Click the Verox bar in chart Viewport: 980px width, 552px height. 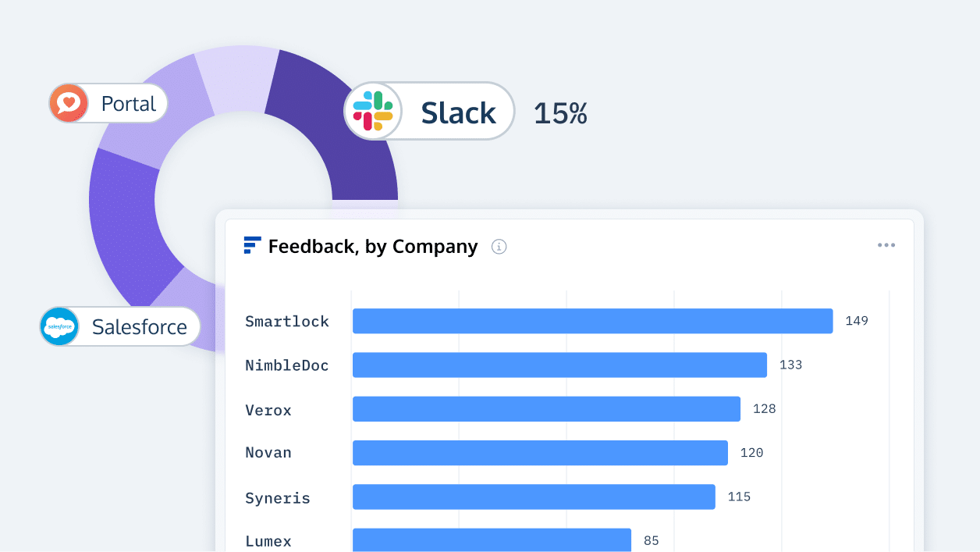(x=546, y=409)
